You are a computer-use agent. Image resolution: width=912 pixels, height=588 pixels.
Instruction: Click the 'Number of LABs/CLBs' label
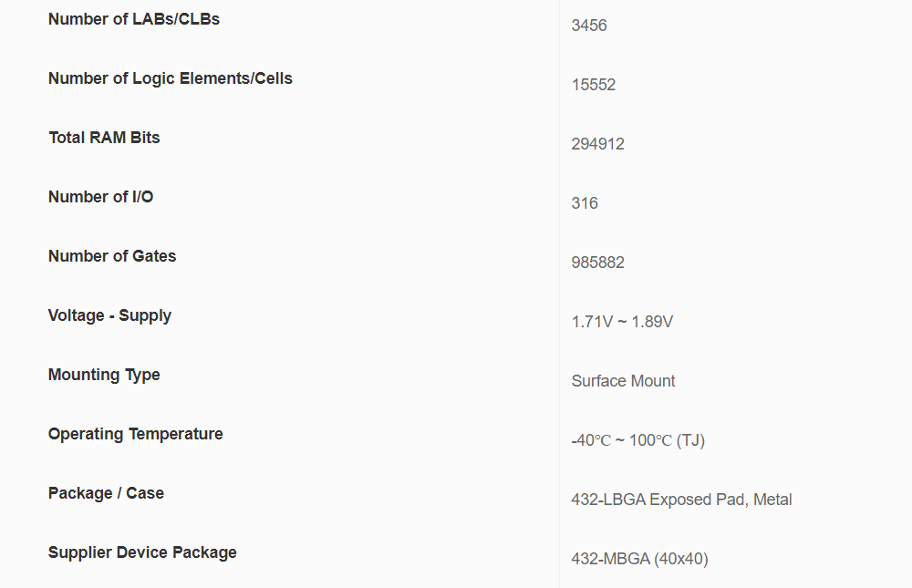134,19
